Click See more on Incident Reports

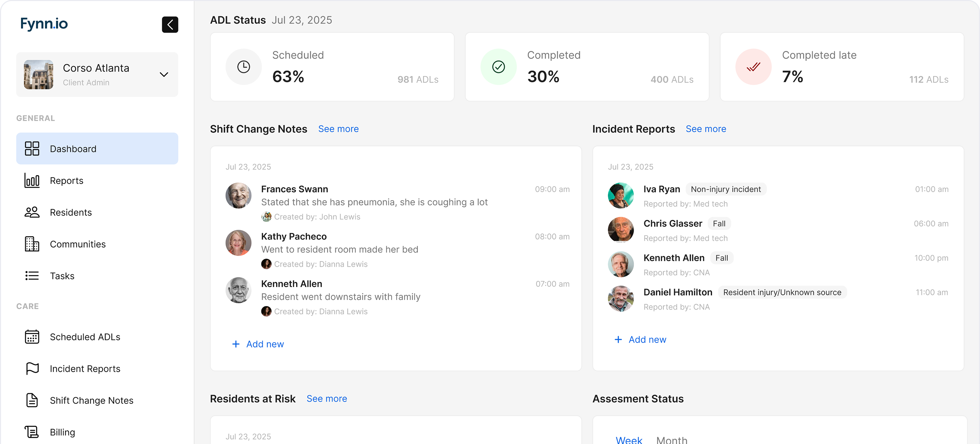(706, 129)
